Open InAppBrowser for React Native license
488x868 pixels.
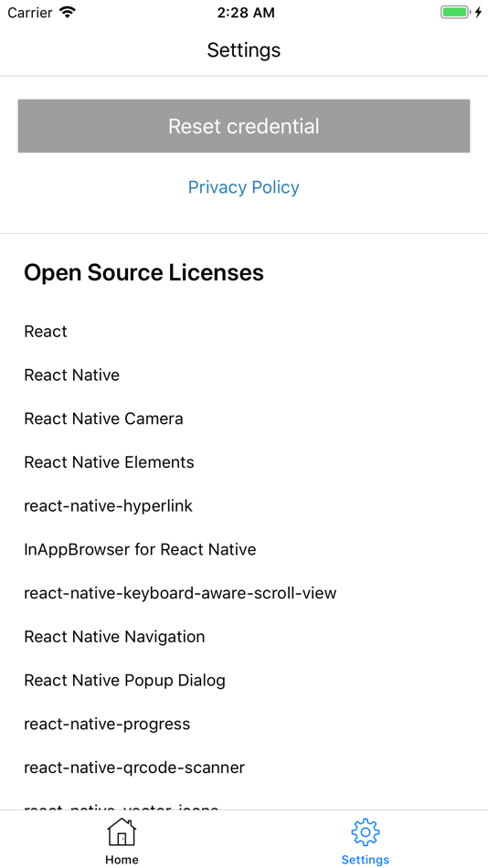coord(140,550)
